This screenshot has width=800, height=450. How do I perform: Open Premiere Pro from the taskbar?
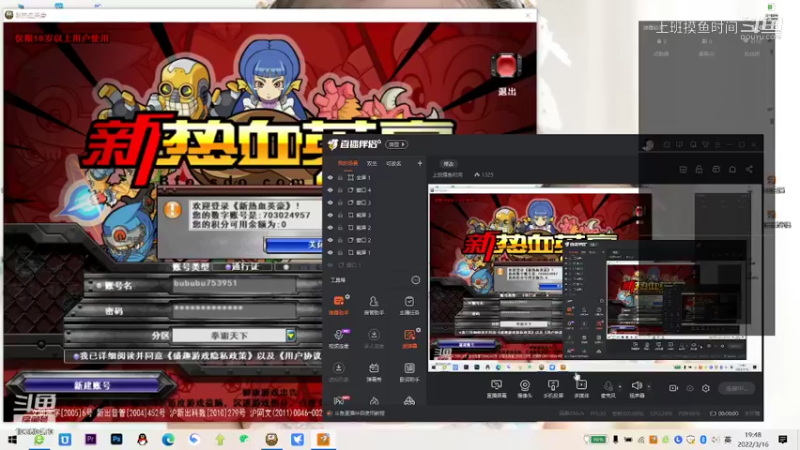pyautogui.click(x=90, y=439)
